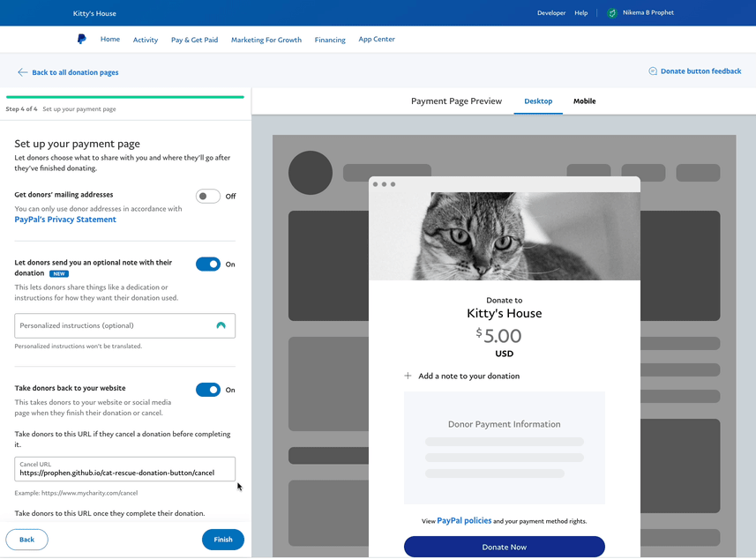This screenshot has height=559, width=756.
Task: Click the Set up your payment page heading
Action: click(x=77, y=144)
